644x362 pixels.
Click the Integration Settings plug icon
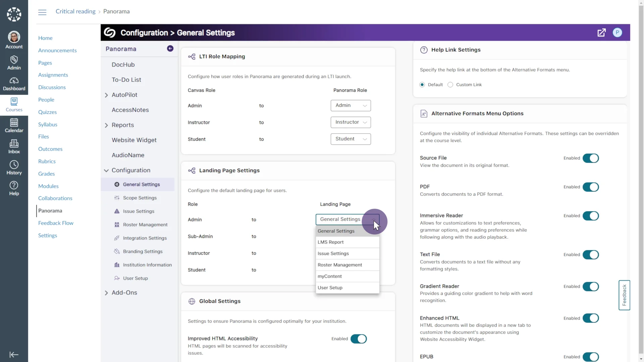click(x=117, y=238)
